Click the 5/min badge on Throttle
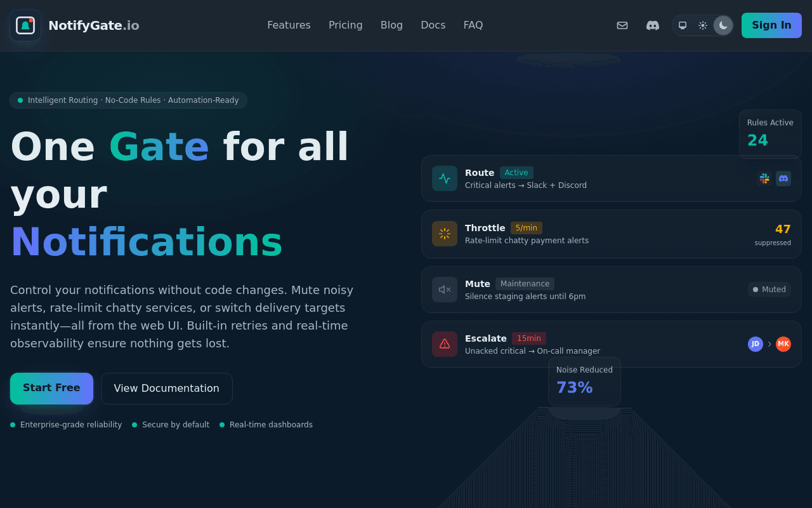This screenshot has width=812, height=508. click(527, 228)
